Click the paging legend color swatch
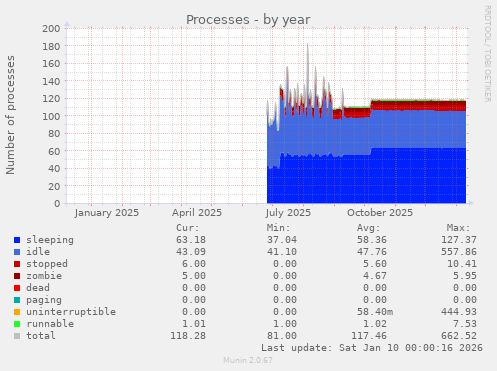The height and width of the screenshot is (371, 497). [x=17, y=300]
